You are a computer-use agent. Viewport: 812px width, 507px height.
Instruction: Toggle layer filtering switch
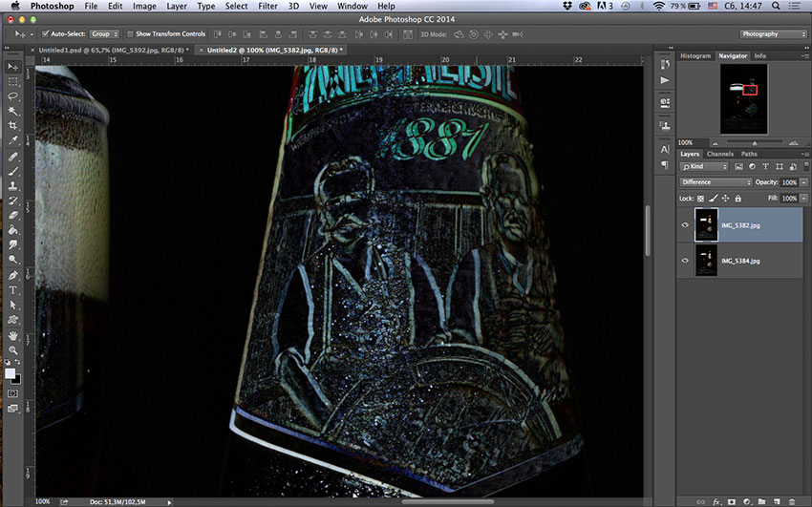tap(806, 165)
